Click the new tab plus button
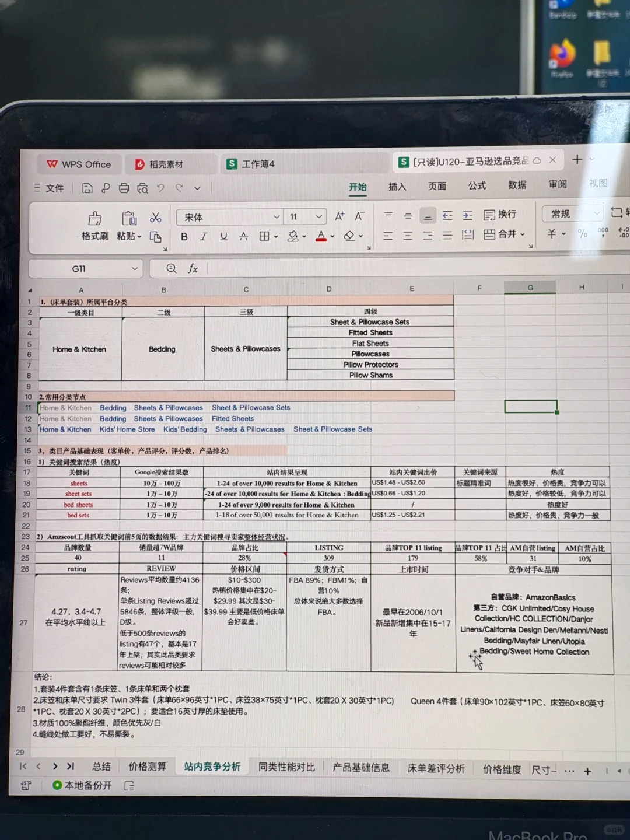630x840 pixels. (x=577, y=159)
